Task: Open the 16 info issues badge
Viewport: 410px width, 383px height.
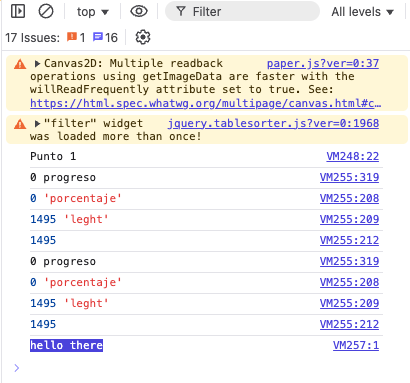Action: tap(105, 37)
